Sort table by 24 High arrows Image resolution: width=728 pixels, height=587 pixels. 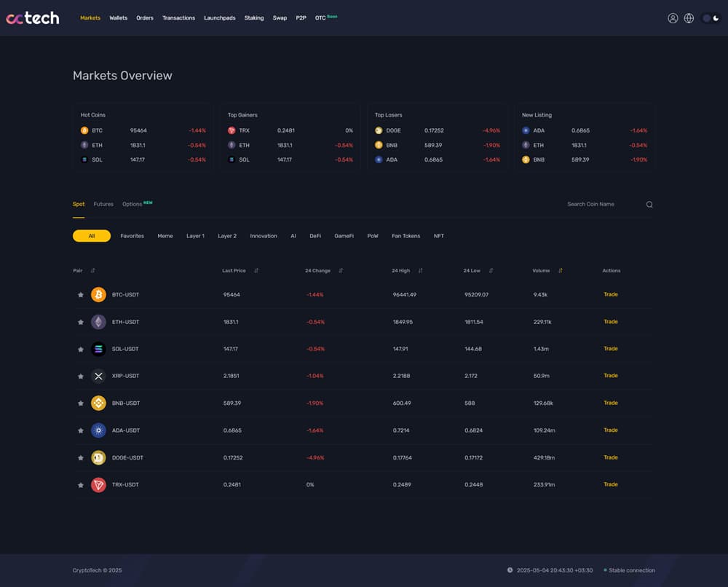click(421, 270)
